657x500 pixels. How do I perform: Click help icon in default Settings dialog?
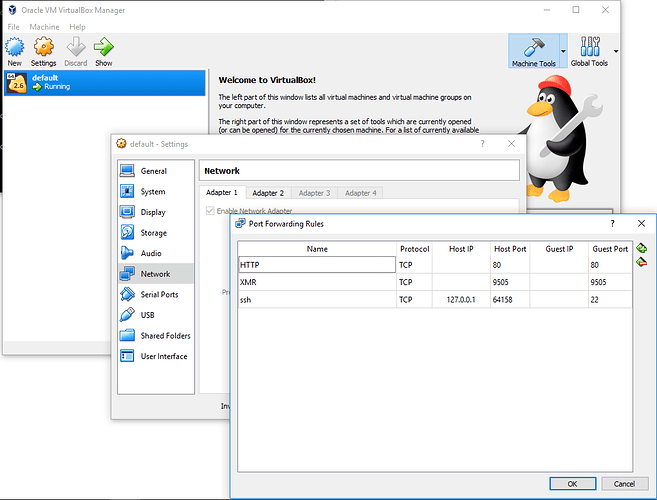point(482,144)
